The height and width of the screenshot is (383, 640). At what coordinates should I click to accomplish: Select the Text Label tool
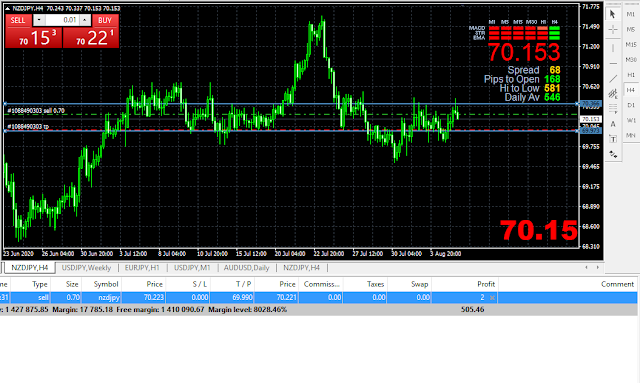coord(613,139)
